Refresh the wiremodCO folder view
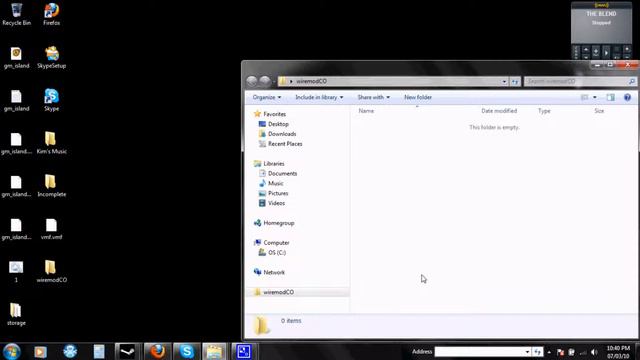 tap(515, 81)
